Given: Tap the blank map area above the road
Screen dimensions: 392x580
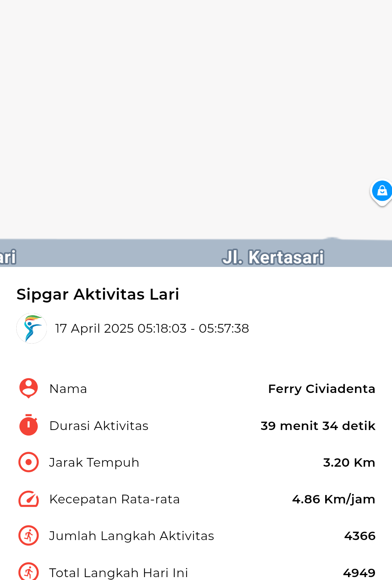Looking at the screenshot, I should pyautogui.click(x=181, y=116).
